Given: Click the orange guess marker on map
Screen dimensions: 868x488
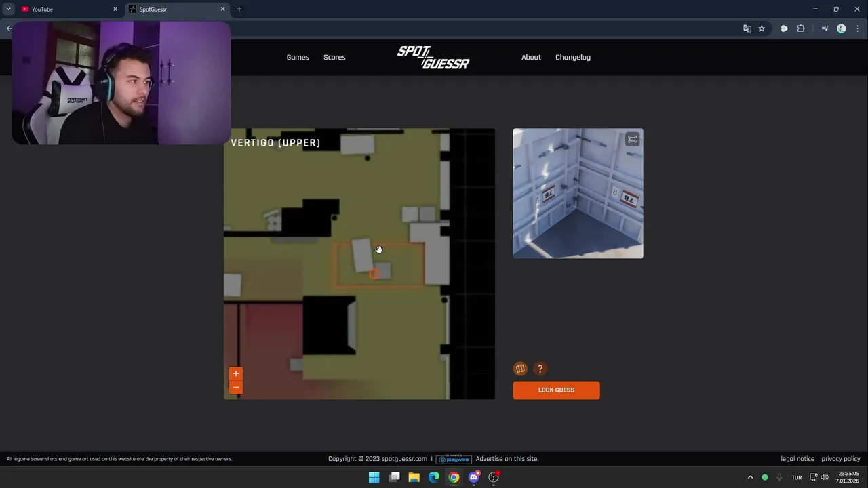Looking at the screenshot, I should (374, 274).
